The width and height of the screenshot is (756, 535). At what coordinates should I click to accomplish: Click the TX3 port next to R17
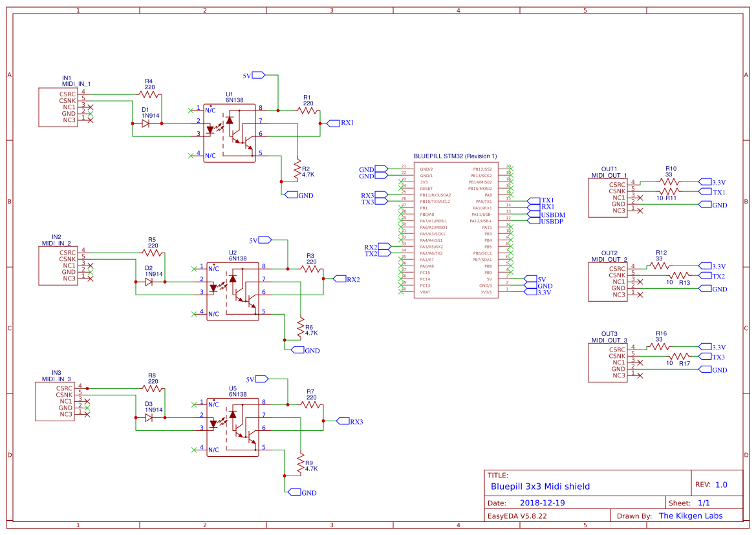click(x=706, y=357)
